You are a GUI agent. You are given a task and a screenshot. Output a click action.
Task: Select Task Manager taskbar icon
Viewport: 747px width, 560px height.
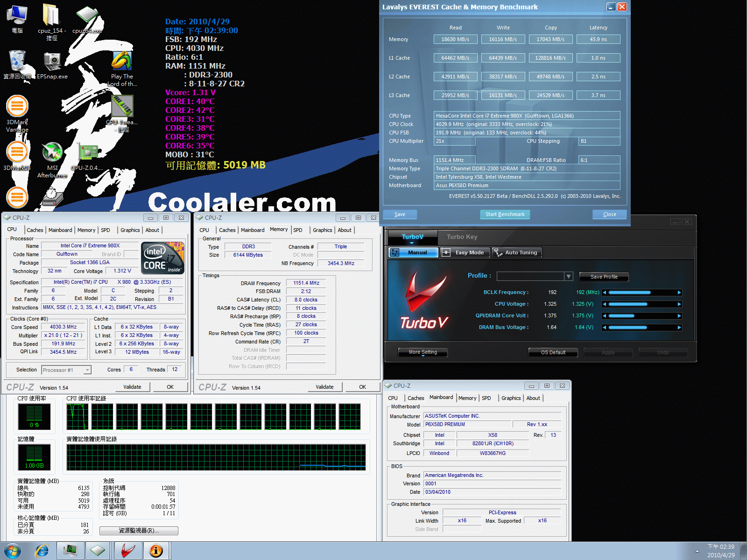pyautogui.click(x=70, y=551)
